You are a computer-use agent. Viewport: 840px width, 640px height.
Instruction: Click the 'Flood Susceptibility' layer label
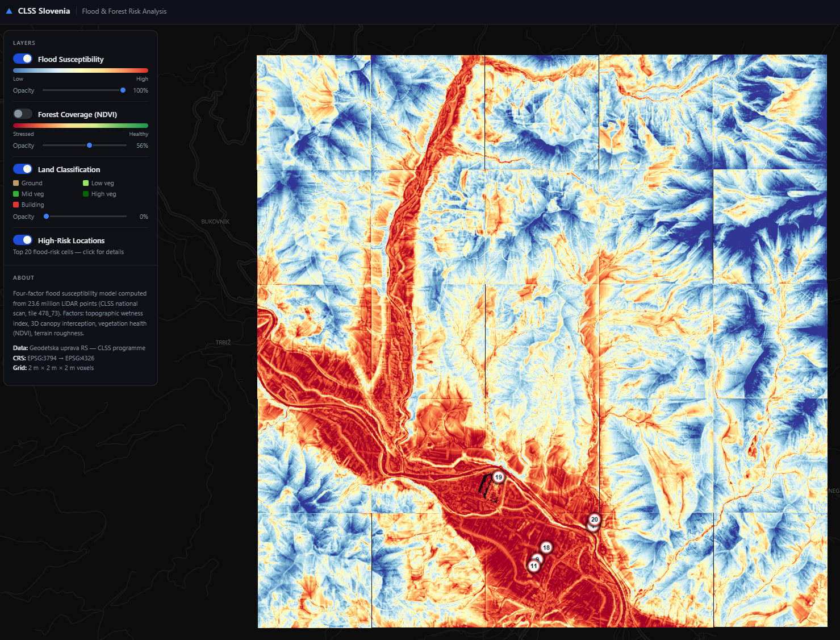pos(71,59)
